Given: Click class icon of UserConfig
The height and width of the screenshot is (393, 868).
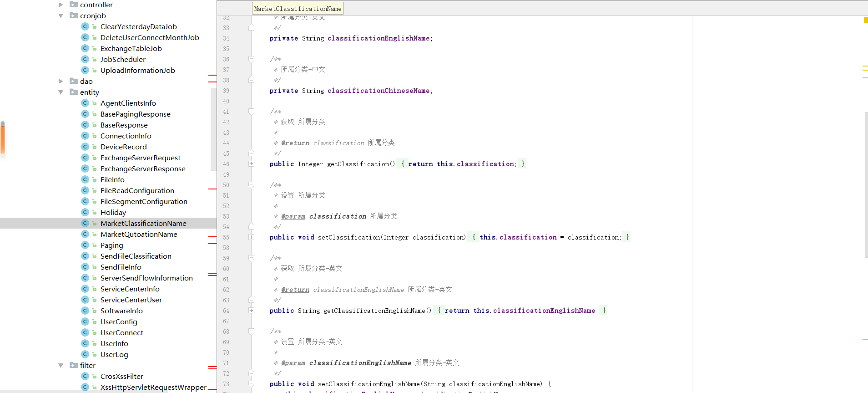Looking at the screenshot, I should [x=85, y=322].
